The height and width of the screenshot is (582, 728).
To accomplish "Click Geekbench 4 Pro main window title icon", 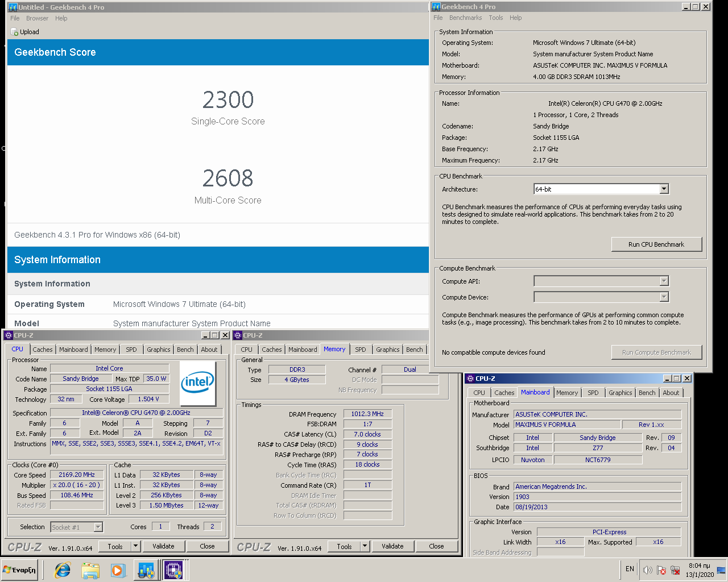I will coord(436,7).
